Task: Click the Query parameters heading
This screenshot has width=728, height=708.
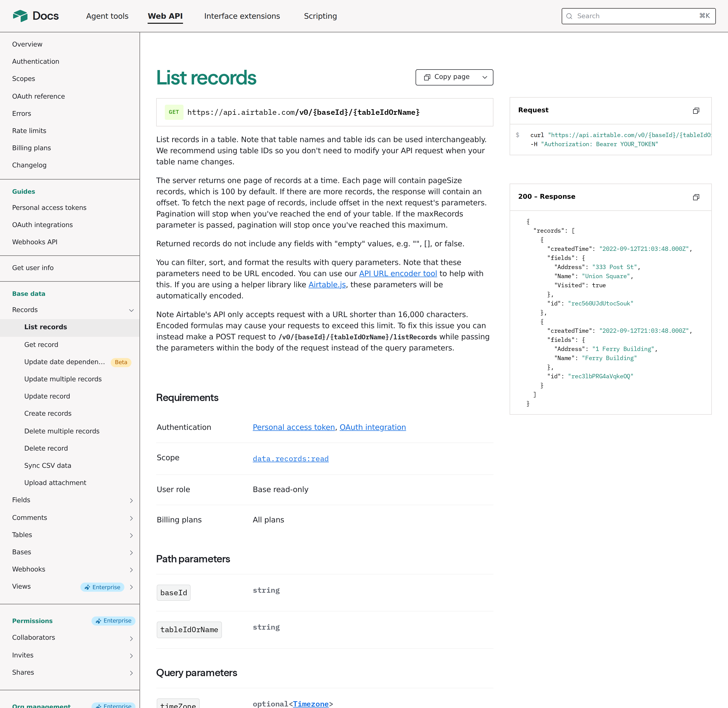Action: pos(197,673)
